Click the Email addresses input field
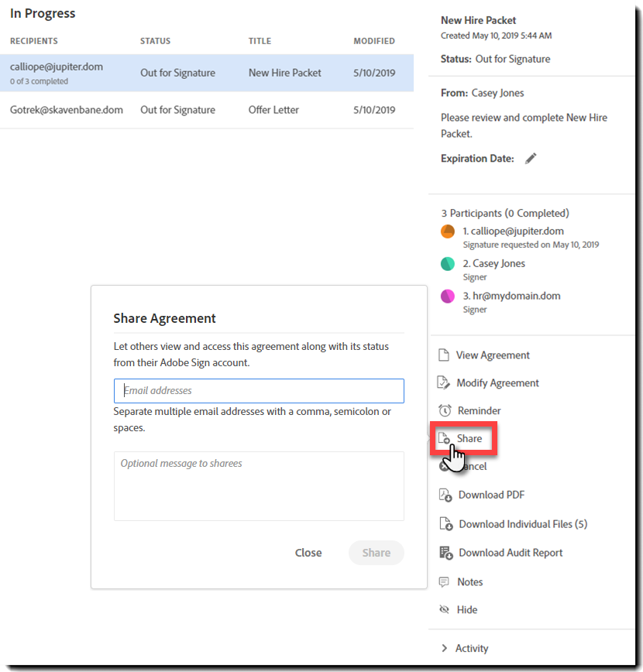 (x=259, y=391)
